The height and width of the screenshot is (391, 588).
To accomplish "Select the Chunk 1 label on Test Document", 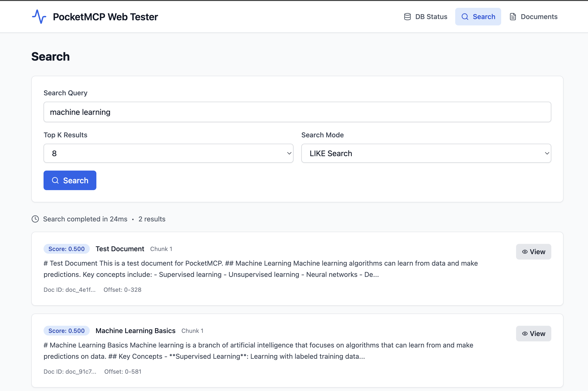I will 161,249.
